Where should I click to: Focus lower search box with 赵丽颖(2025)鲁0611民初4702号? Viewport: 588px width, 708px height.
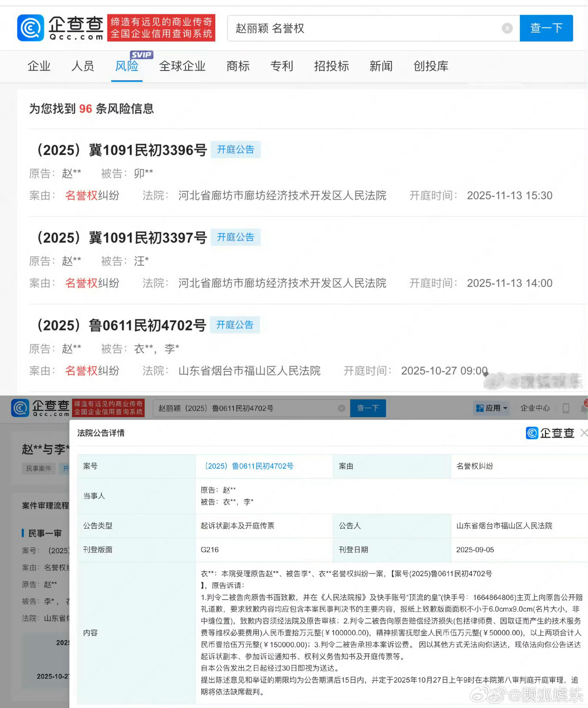tap(251, 408)
